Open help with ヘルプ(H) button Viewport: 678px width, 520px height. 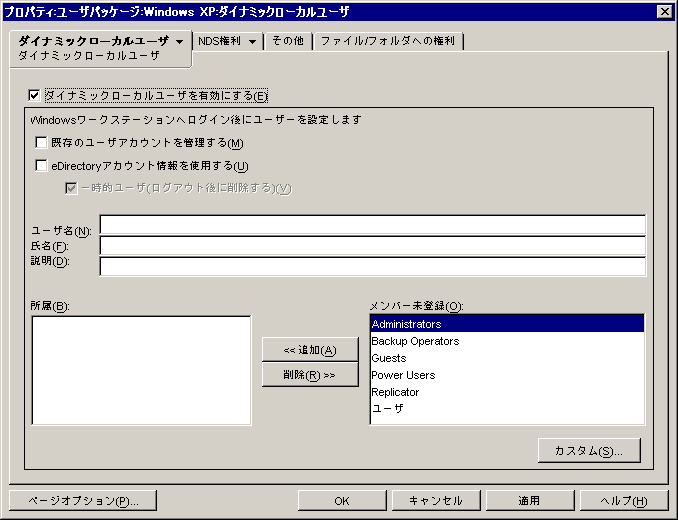(624, 501)
